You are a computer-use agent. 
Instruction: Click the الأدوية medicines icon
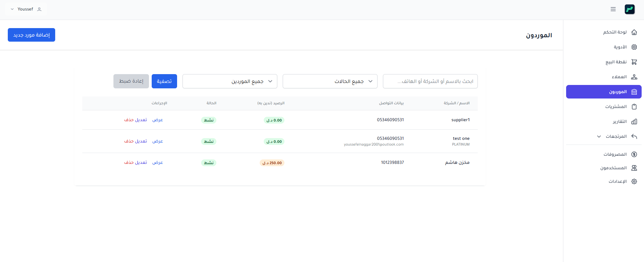(x=634, y=47)
